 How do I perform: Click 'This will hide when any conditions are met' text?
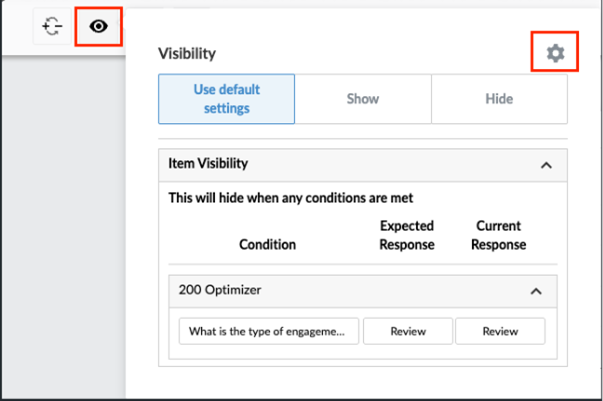290,198
